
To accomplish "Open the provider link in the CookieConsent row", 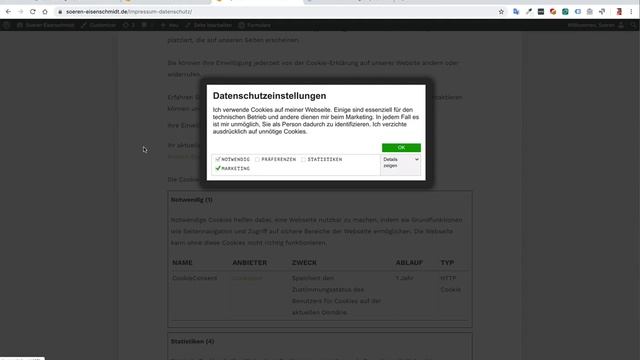I will tap(247, 278).
